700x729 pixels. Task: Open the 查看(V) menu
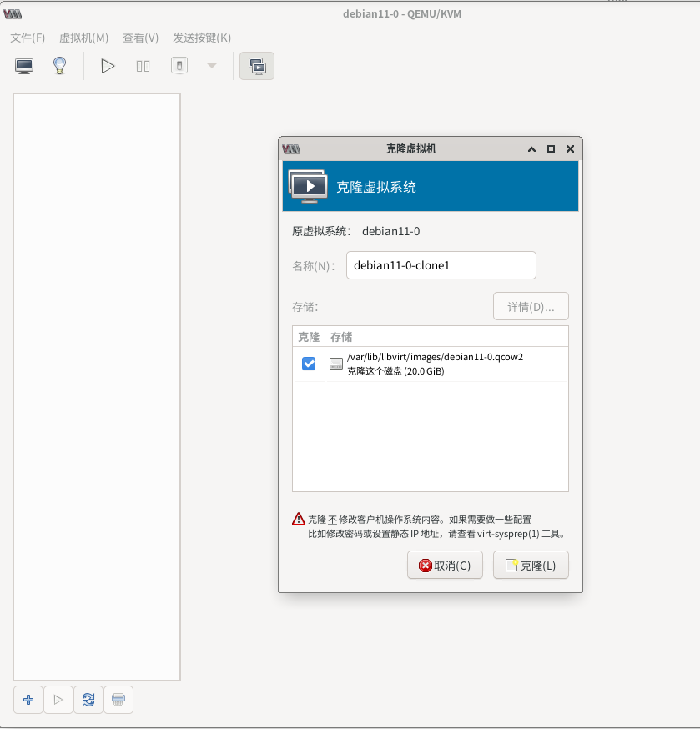[140, 38]
